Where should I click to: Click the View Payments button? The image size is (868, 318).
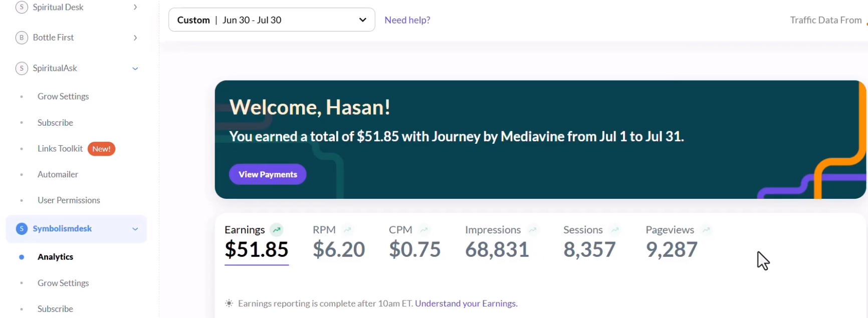pos(268,174)
